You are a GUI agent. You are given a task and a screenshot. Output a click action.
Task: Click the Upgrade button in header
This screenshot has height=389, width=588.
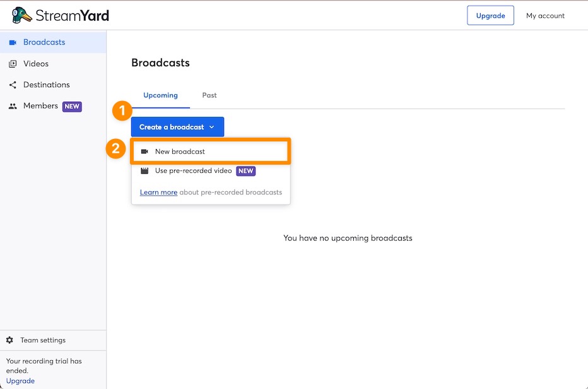pyautogui.click(x=490, y=15)
